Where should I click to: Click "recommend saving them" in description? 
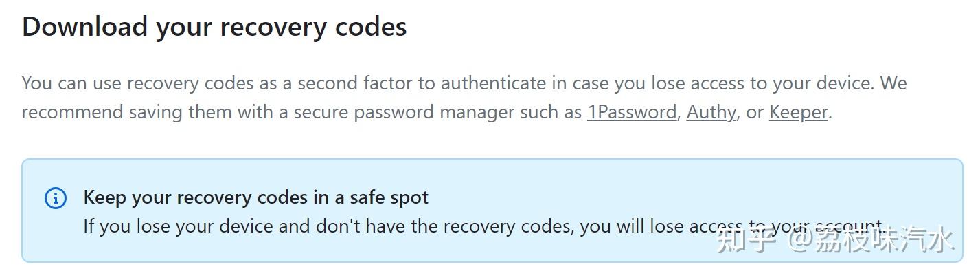tap(127, 112)
